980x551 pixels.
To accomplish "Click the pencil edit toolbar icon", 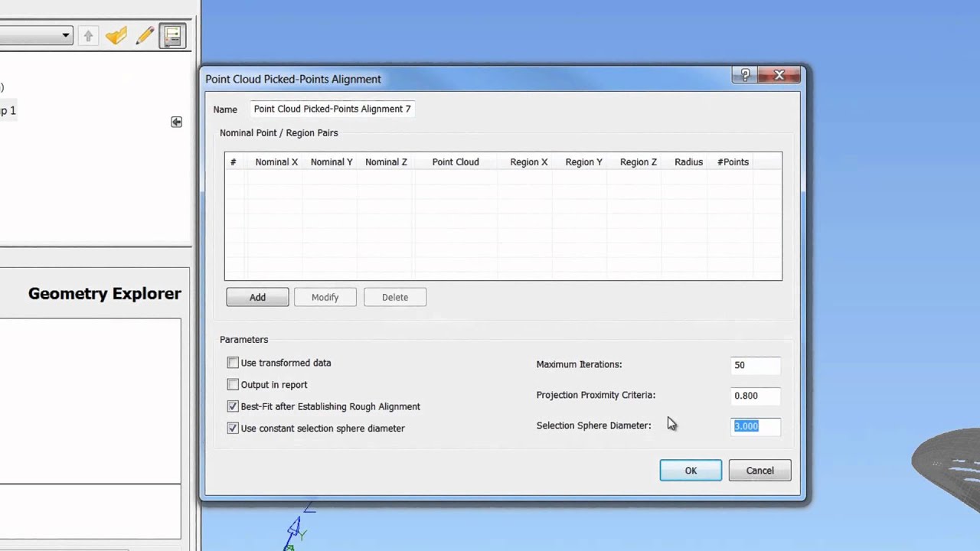I will [x=145, y=36].
